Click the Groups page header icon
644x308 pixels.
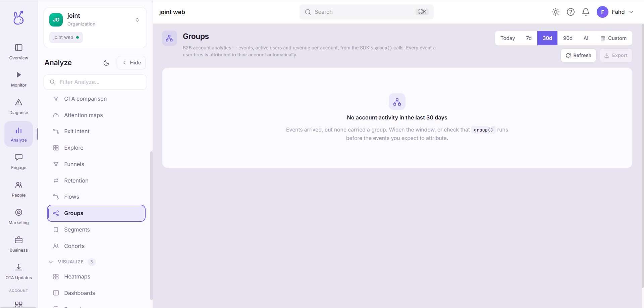coord(169,38)
